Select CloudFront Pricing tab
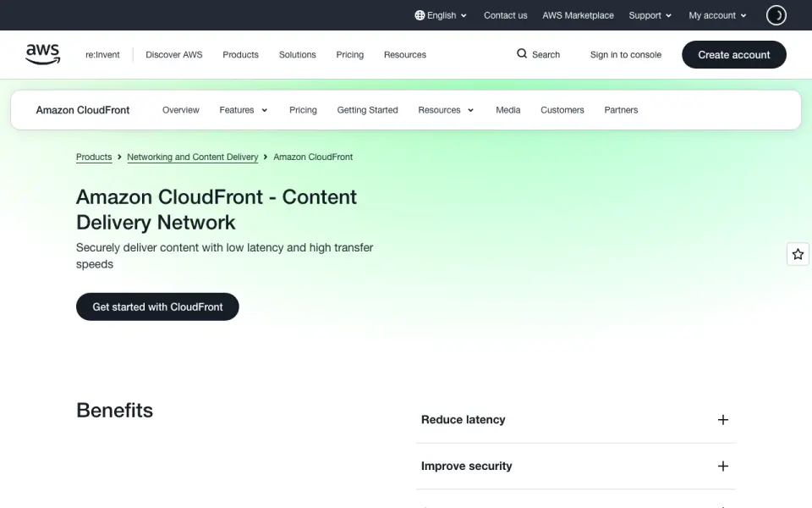The width and height of the screenshot is (812, 508). point(303,110)
